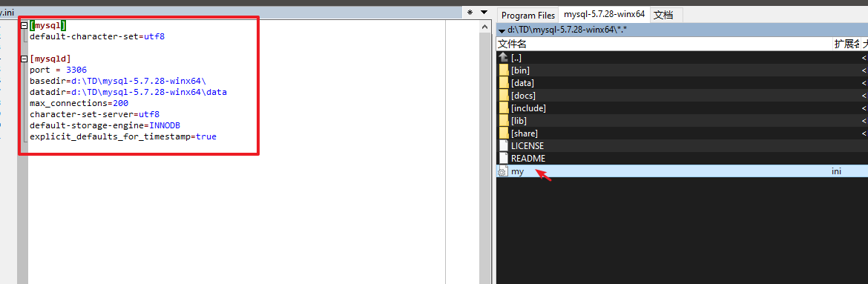Click the ini extension cell of my
This screenshot has height=284, width=868.
tap(836, 171)
